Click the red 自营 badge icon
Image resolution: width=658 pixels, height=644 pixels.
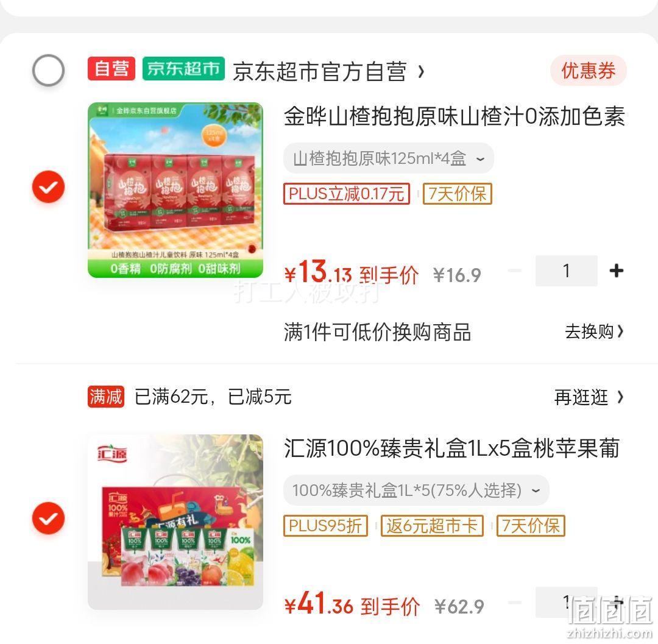click(111, 68)
